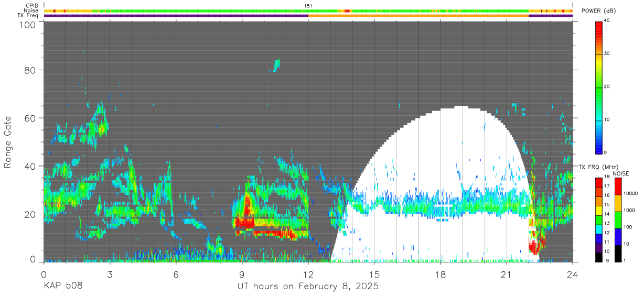This screenshot has height=297, width=644.
Task: Click the x-axis tick label 9
Action: point(242,274)
